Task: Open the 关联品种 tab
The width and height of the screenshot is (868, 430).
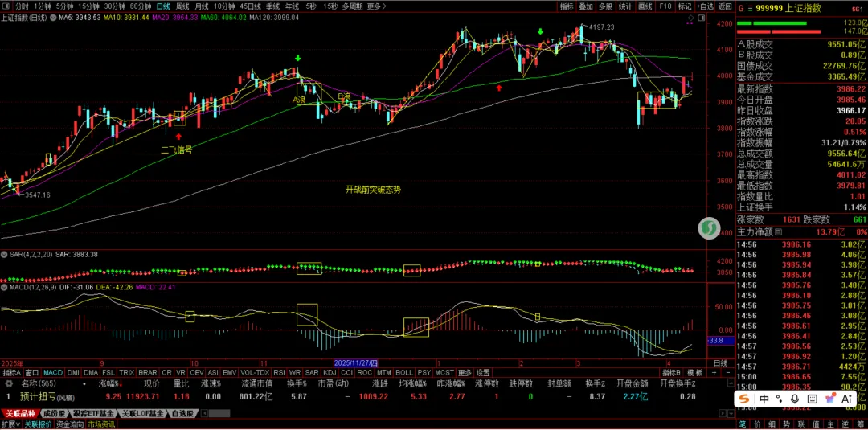Action: click(20, 413)
